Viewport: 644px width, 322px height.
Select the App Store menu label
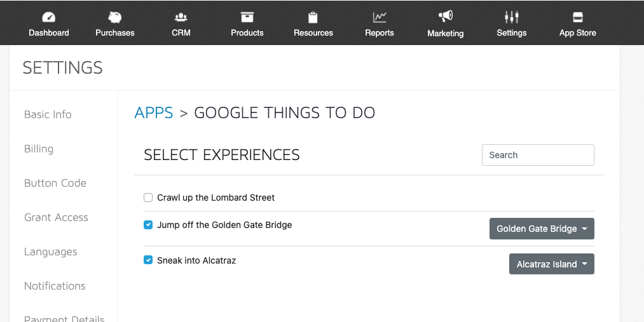coord(577,33)
